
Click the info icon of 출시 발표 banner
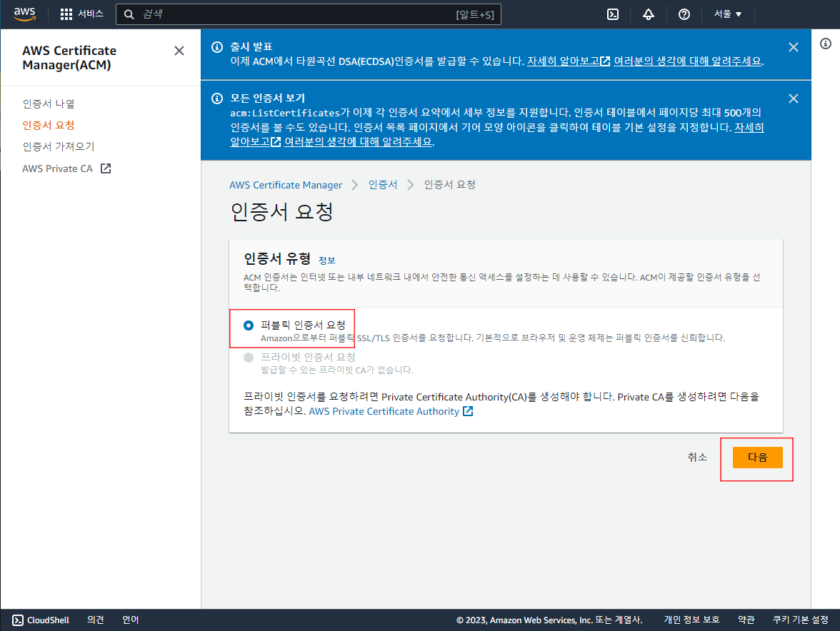tap(217, 47)
